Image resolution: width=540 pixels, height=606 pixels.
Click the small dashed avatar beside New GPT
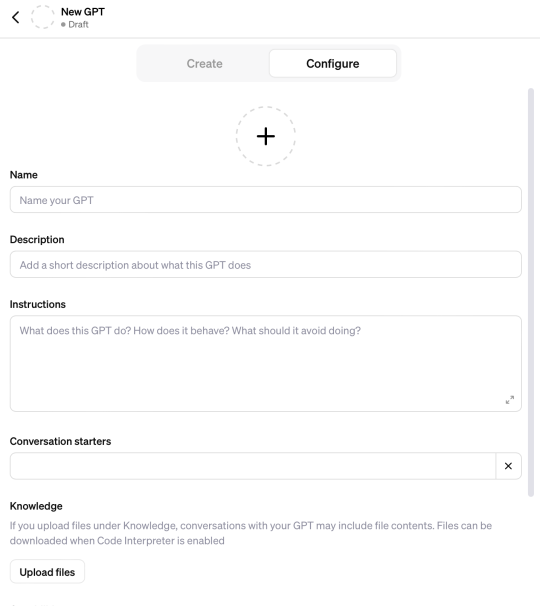pyautogui.click(x=43, y=17)
